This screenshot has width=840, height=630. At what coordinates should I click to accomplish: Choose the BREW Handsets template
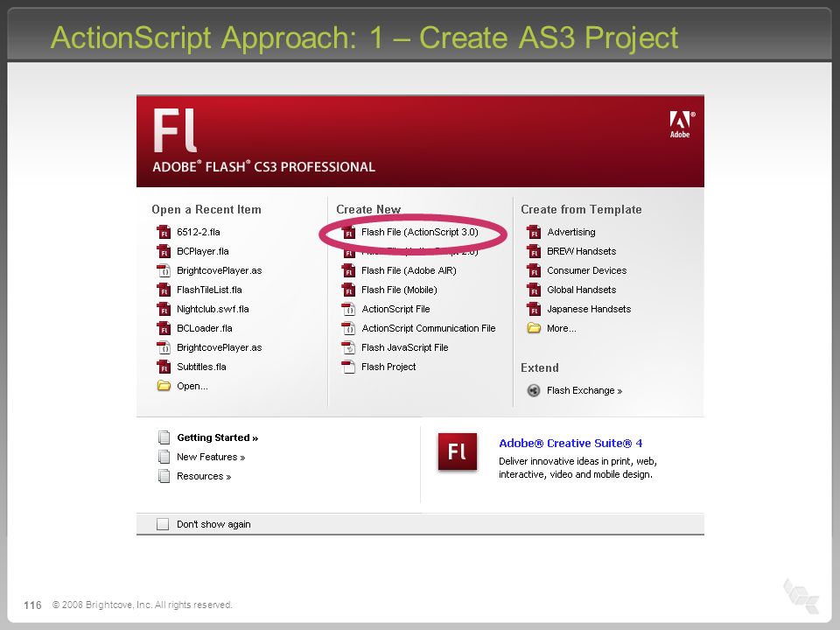[581, 251]
